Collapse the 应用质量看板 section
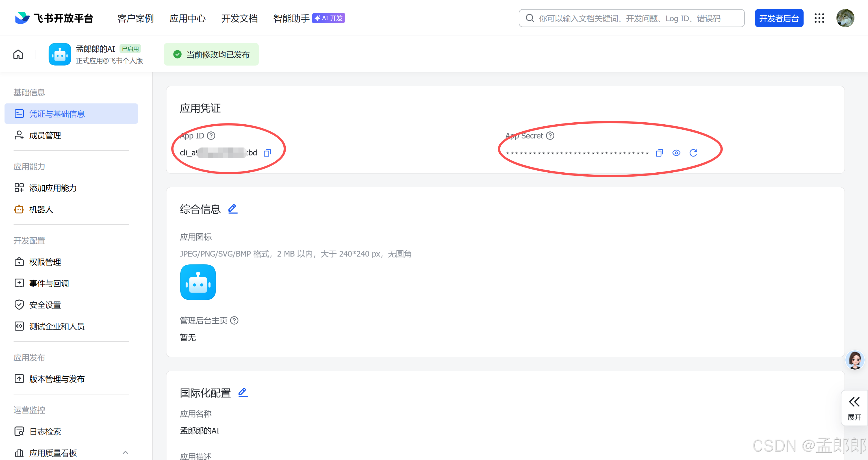Image resolution: width=868 pixels, height=460 pixels. point(125,452)
